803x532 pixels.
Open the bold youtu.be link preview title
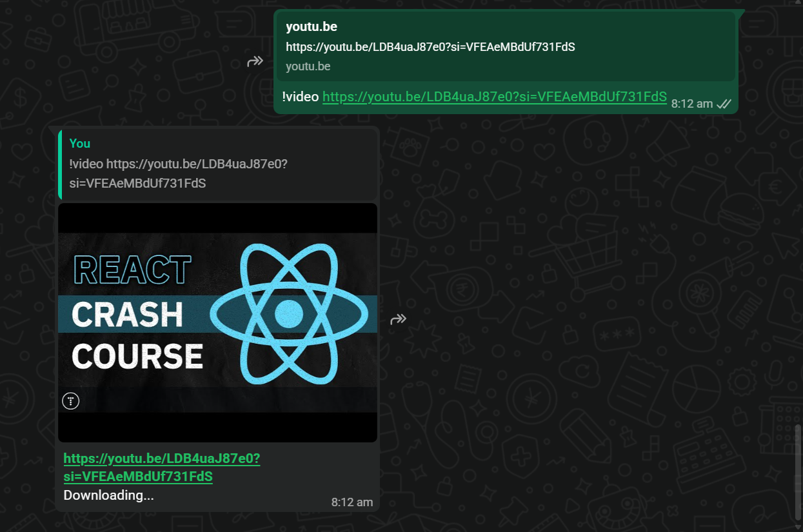(x=312, y=27)
